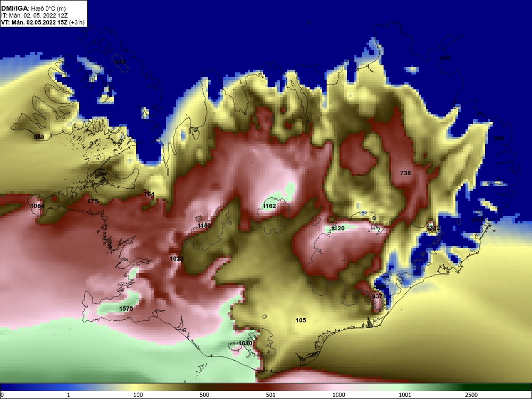Click the 1000 label under the color scale

(338, 395)
